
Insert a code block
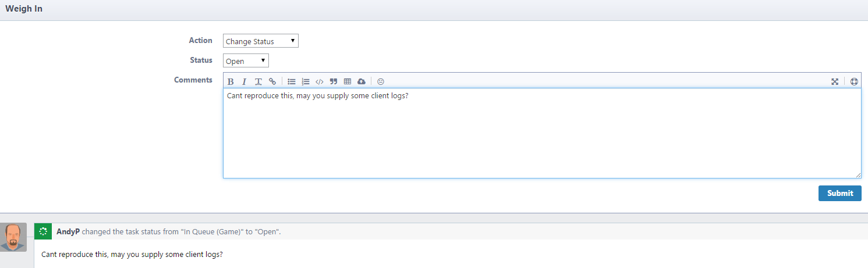pos(319,82)
